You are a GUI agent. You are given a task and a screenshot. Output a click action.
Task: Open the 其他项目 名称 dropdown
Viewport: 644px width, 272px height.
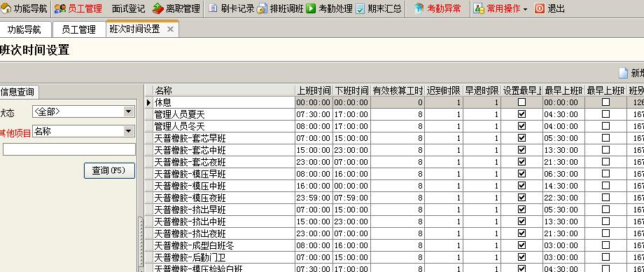129,131
